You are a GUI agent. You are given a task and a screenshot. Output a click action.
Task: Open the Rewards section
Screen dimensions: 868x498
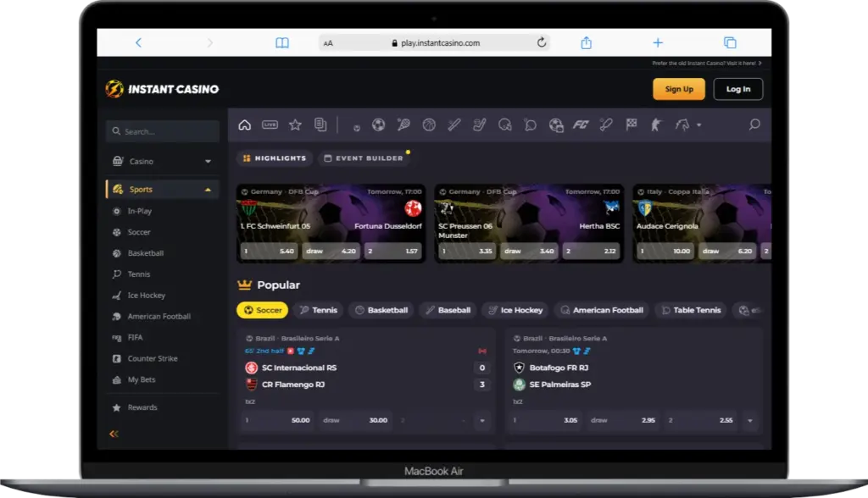[x=141, y=407]
